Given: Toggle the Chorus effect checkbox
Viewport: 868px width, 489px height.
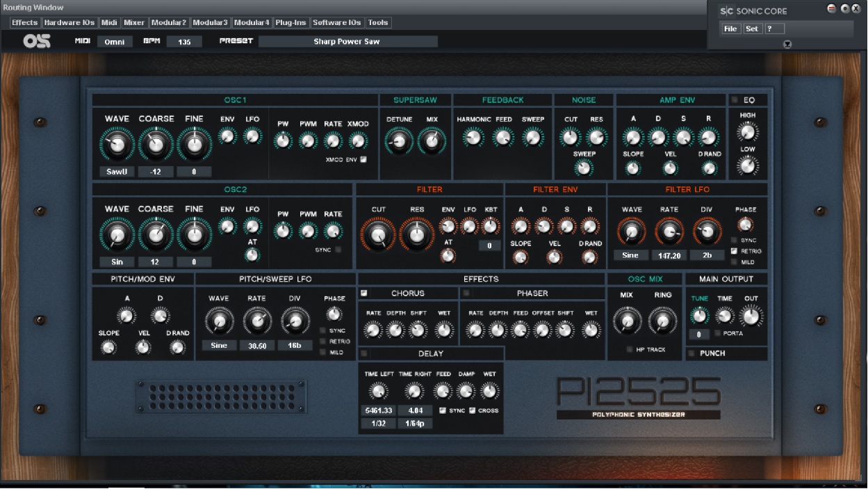Looking at the screenshot, I should pos(364,294).
